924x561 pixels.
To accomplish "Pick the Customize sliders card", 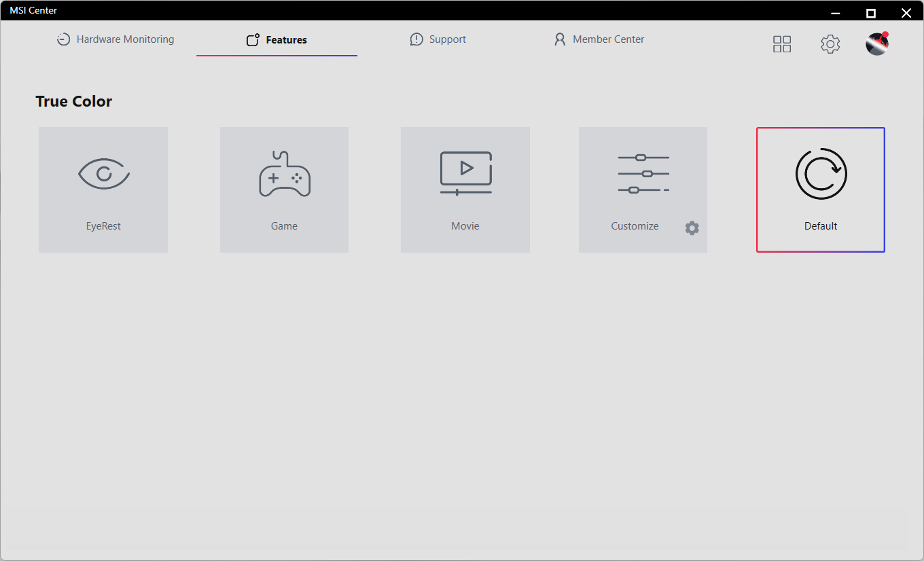I will (643, 189).
